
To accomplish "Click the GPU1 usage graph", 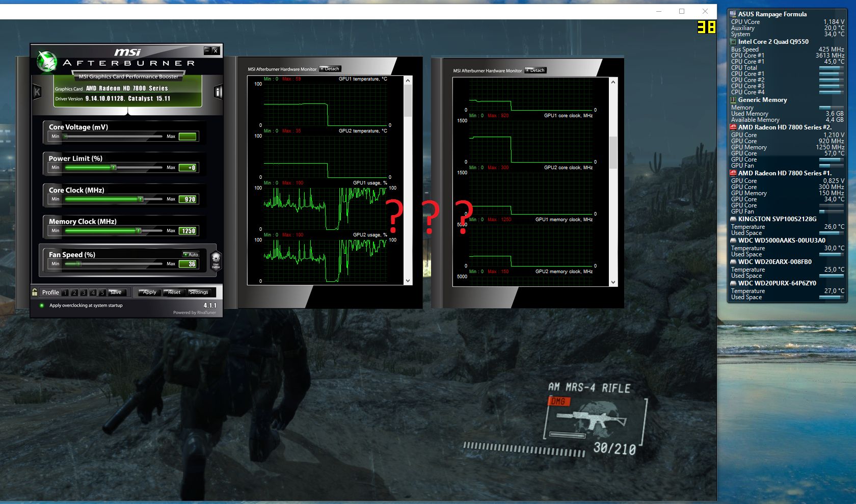I will coord(325,209).
